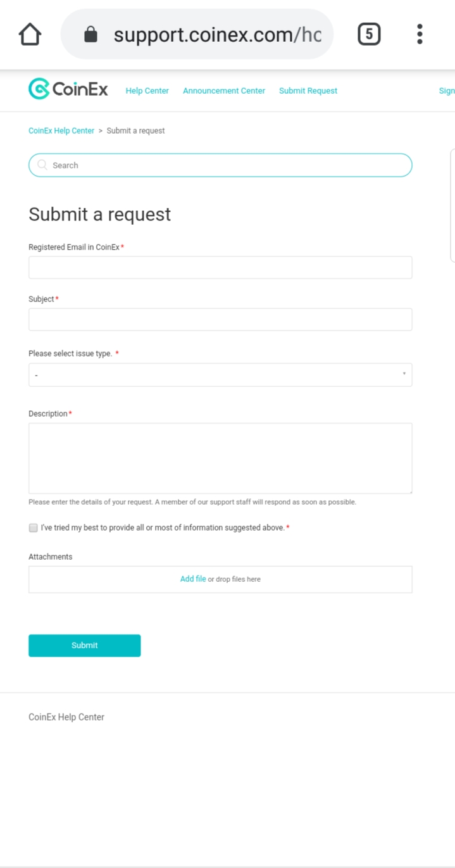This screenshot has width=455, height=868.
Task: Tap the browser address bar URL
Action: click(x=217, y=34)
